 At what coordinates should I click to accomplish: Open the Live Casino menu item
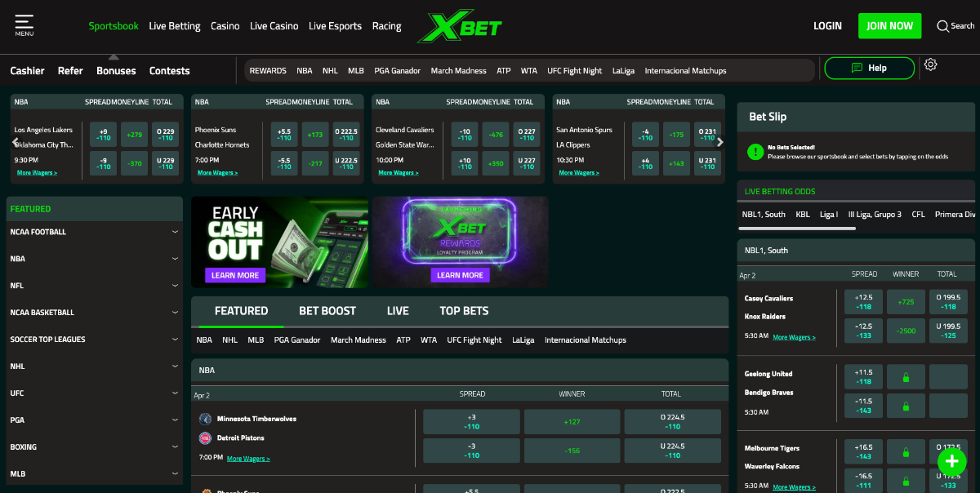pyautogui.click(x=274, y=25)
